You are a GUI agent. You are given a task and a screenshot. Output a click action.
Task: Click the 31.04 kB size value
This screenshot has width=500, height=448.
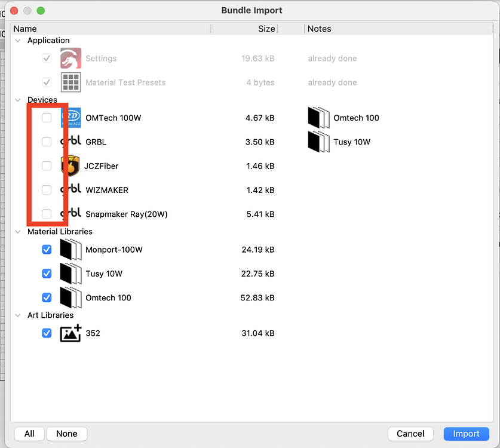pyautogui.click(x=258, y=333)
